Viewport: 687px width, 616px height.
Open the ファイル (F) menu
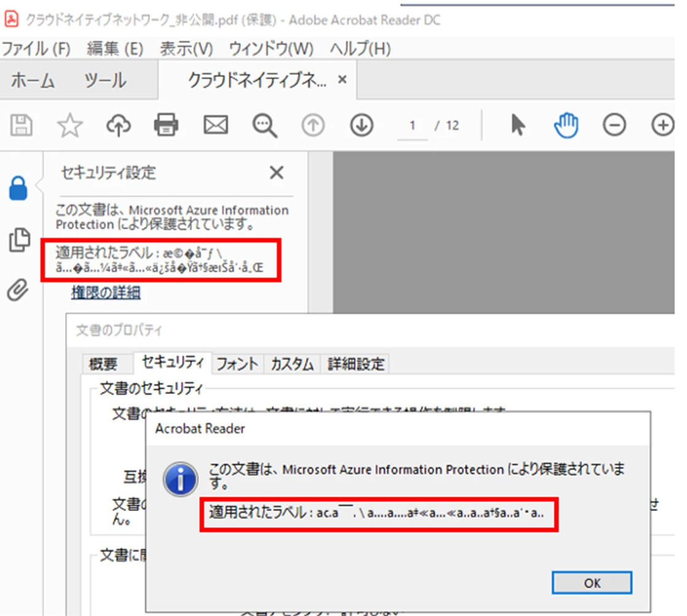36,49
